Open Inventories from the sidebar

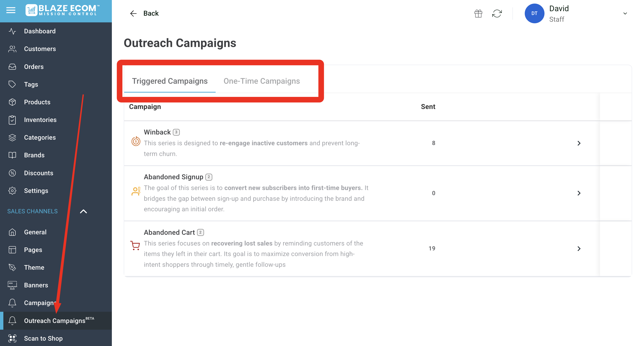click(x=40, y=120)
